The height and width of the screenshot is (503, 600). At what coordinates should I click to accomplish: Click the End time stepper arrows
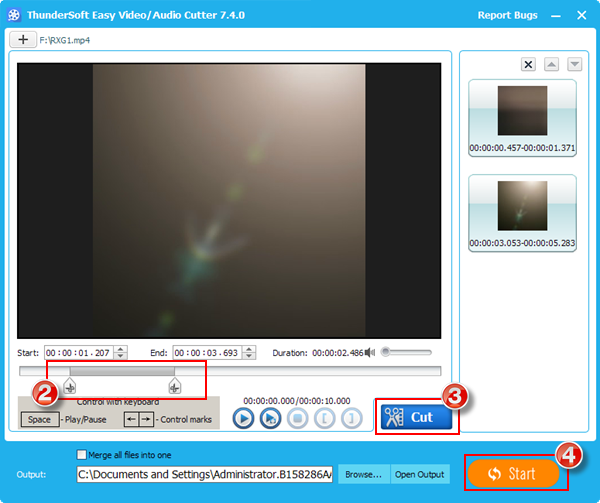[x=250, y=352]
